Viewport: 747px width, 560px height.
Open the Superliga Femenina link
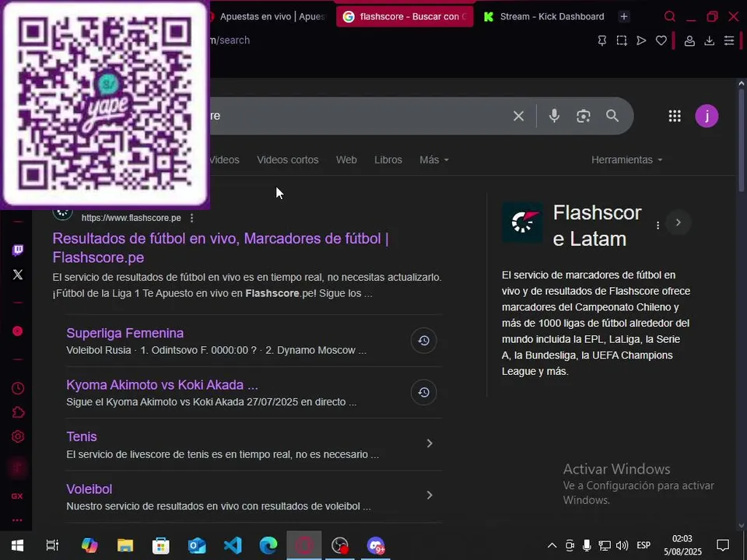click(124, 333)
